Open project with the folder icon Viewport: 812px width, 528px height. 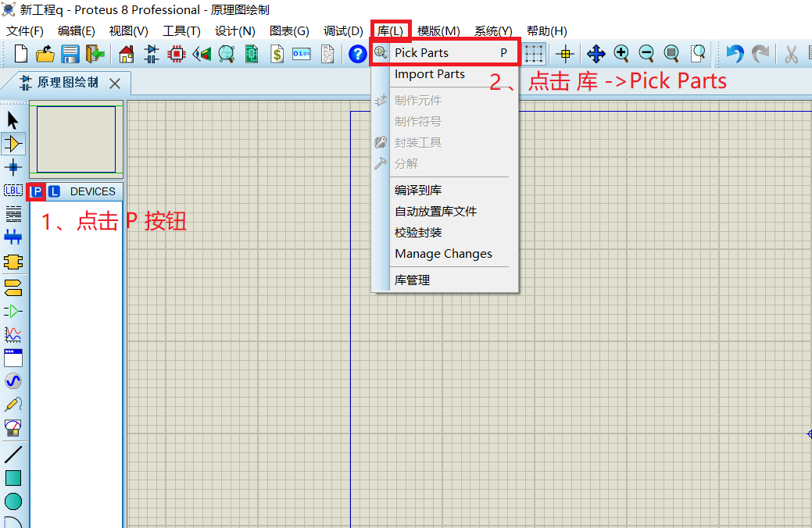[x=45, y=53]
